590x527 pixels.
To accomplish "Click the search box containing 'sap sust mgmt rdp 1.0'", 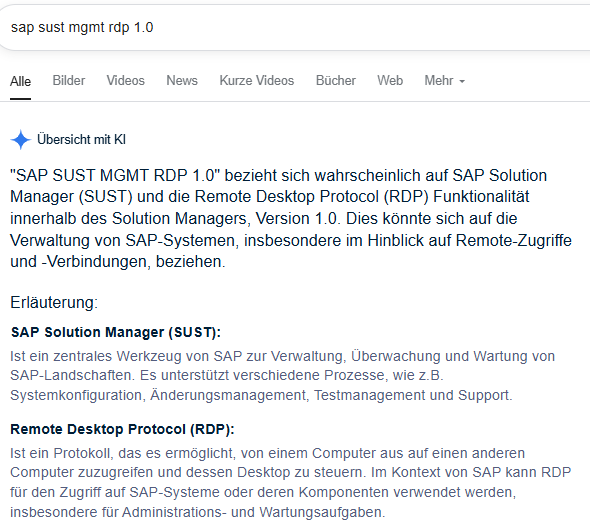I will [x=295, y=27].
